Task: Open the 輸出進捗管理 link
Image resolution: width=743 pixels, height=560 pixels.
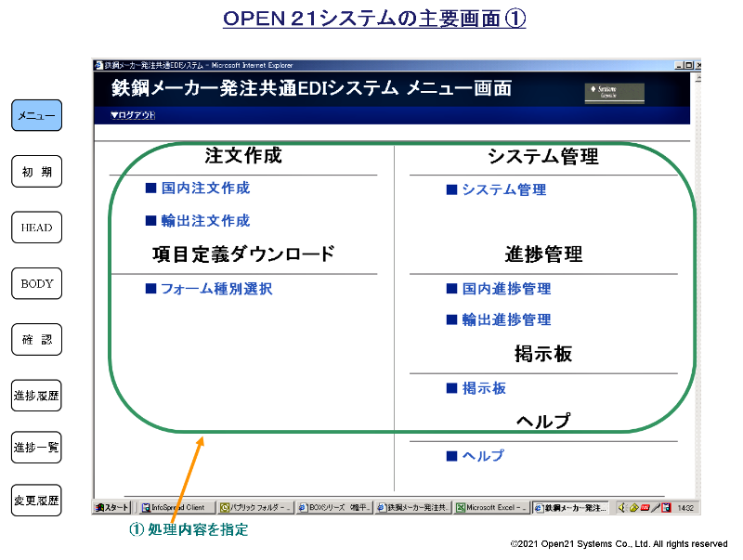Action: pos(506,319)
